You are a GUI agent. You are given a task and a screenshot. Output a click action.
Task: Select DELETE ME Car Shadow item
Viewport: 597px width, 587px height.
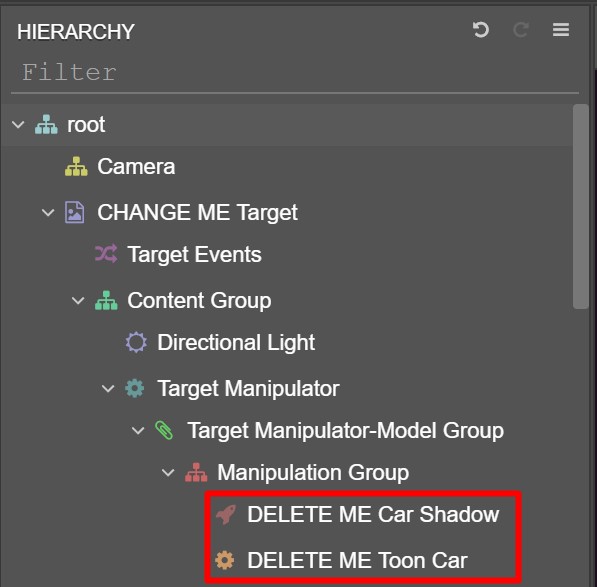pos(358,514)
